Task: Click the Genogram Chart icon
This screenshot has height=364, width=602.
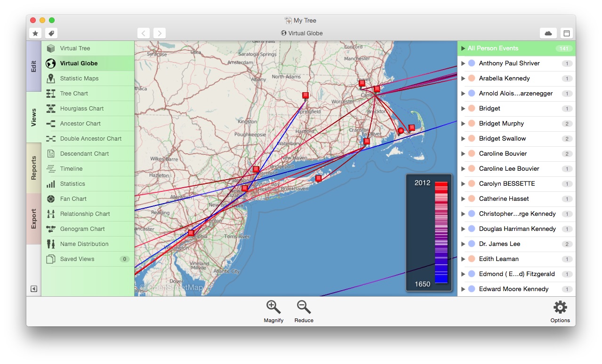Action: point(51,229)
